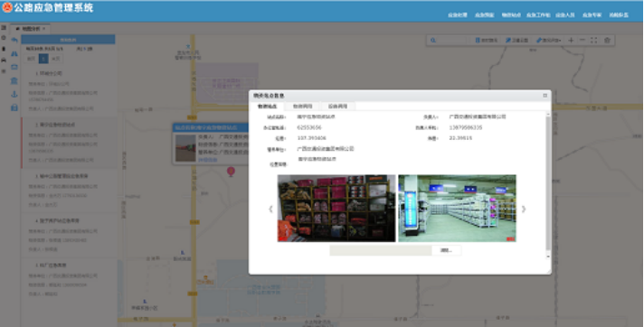
Task: Open the 应急工作组 menu in the header
Action: pos(538,15)
